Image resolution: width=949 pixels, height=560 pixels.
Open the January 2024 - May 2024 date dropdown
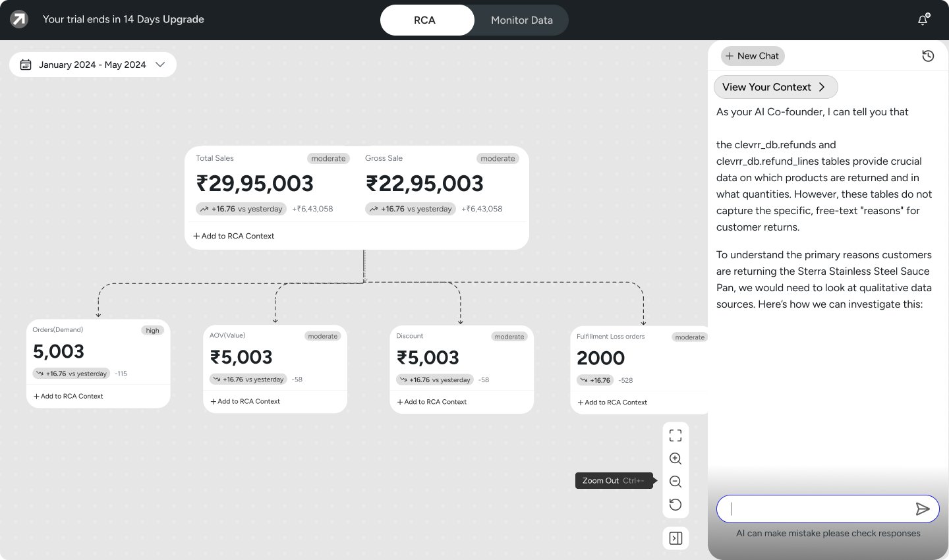coord(93,65)
